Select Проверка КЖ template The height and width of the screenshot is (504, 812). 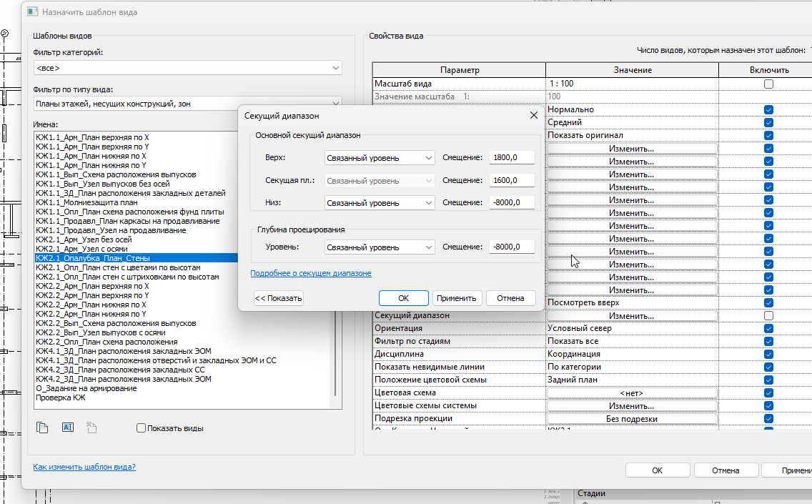61,397
